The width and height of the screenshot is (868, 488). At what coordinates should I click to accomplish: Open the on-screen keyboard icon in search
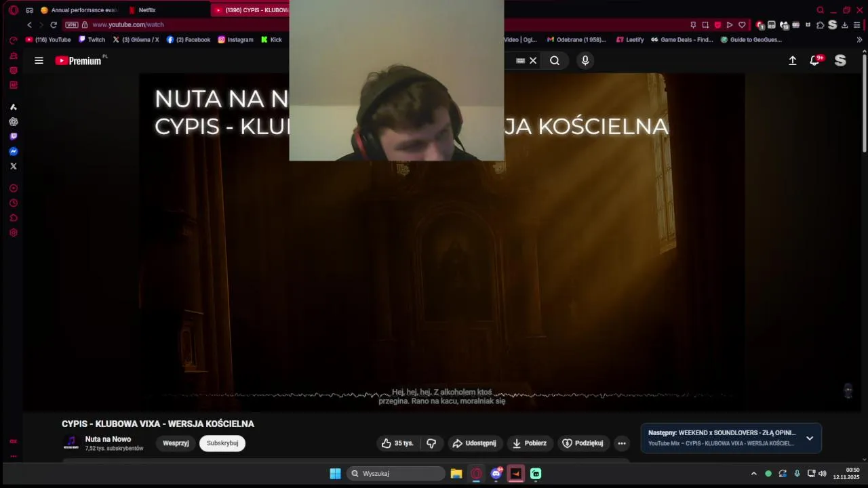520,60
